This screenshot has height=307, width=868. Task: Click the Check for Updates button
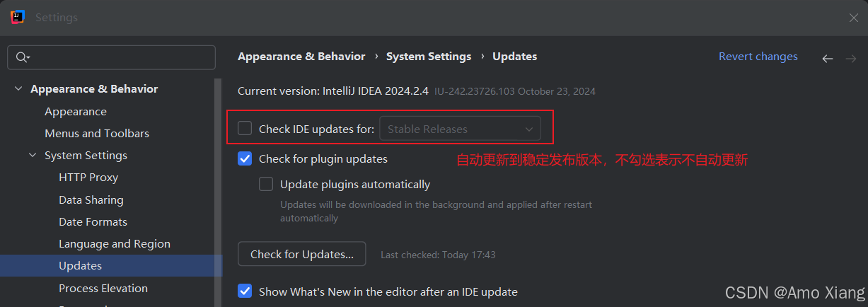tap(302, 254)
